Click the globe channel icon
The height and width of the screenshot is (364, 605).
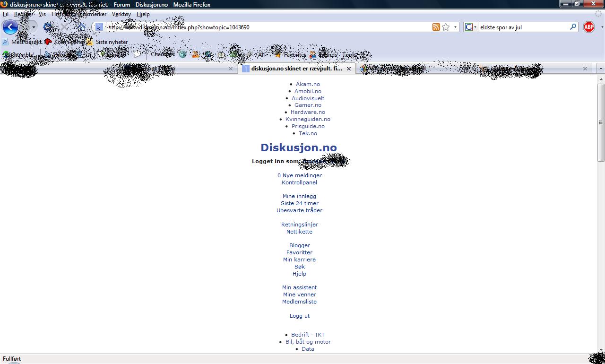click(x=182, y=54)
